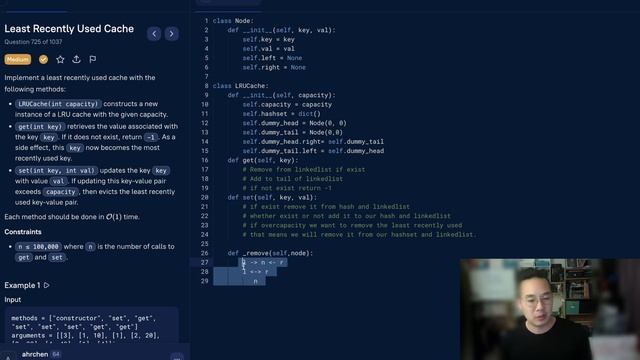Click the methods input code block

(x=92, y=325)
